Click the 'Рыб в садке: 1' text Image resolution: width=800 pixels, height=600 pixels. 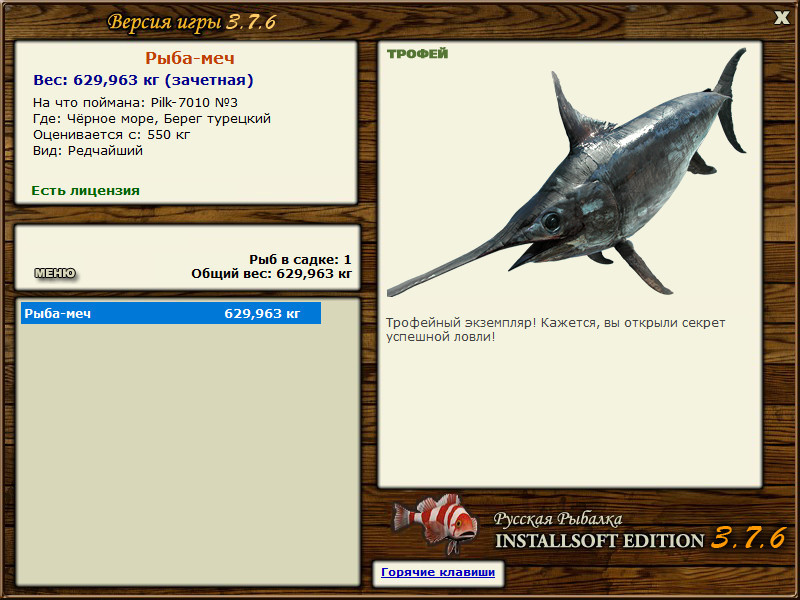(301, 260)
